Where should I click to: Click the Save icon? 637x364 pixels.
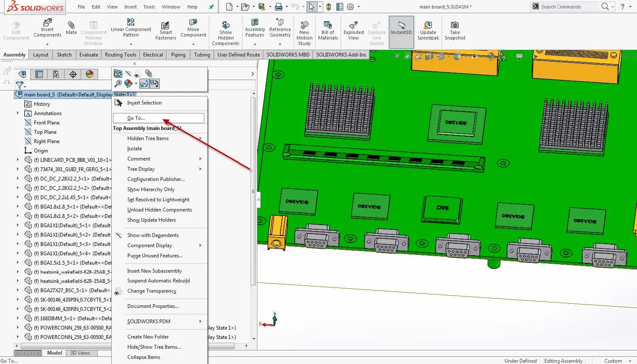[x=262, y=6]
